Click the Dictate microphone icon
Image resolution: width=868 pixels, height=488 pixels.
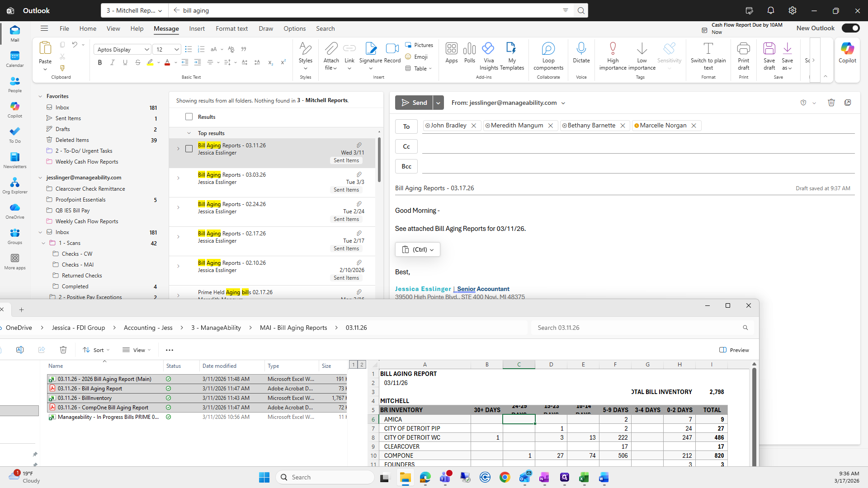[581, 49]
